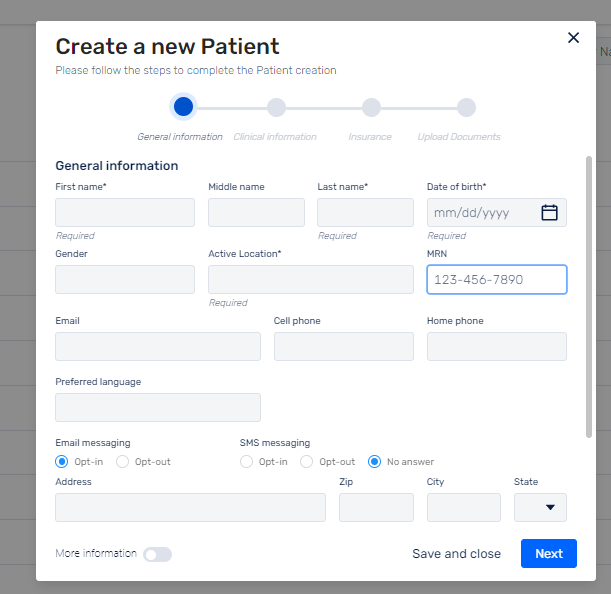Toggle the More information switch
The width and height of the screenshot is (611, 594).
(157, 554)
